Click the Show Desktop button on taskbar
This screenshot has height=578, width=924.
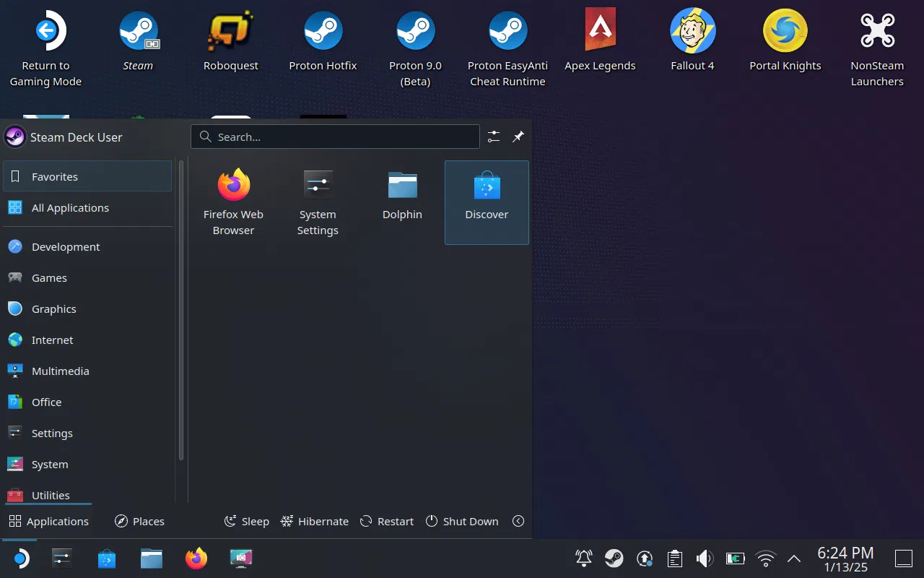coord(903,558)
